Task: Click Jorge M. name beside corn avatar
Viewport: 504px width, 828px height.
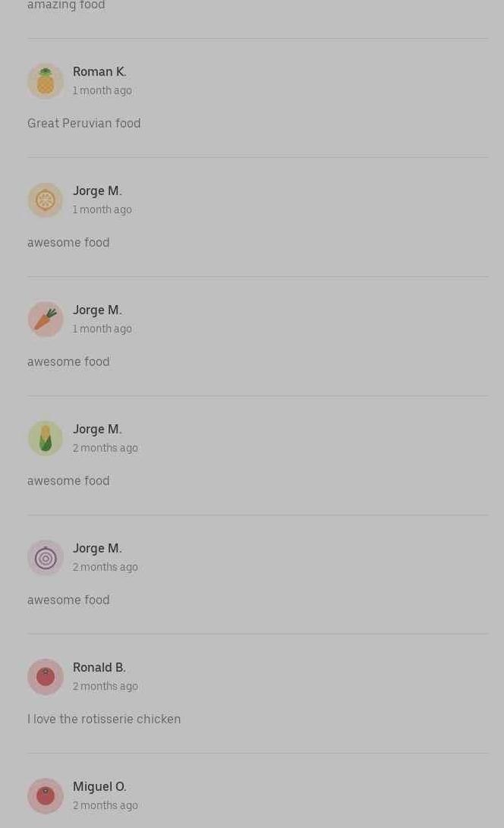Action: tap(97, 429)
